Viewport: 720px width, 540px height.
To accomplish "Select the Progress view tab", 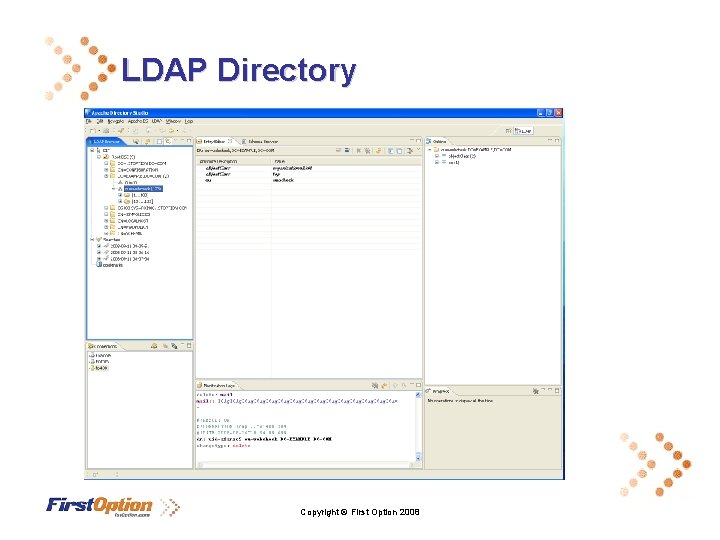I will 438,391.
